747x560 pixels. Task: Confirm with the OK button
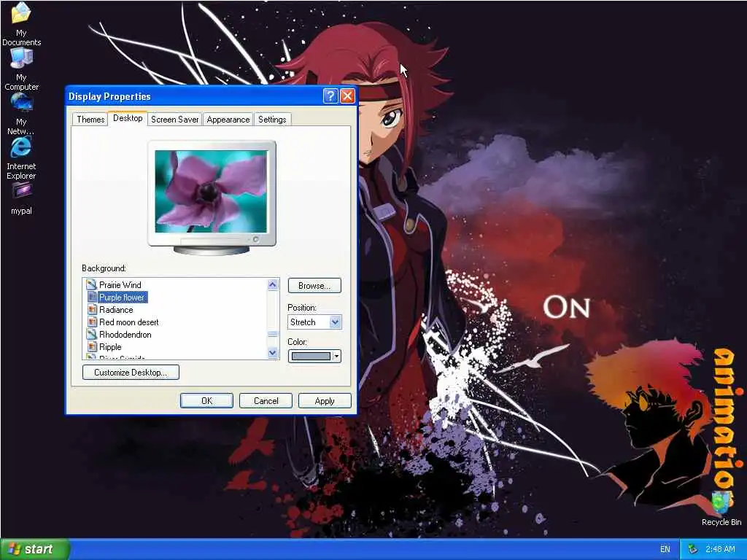[206, 401]
